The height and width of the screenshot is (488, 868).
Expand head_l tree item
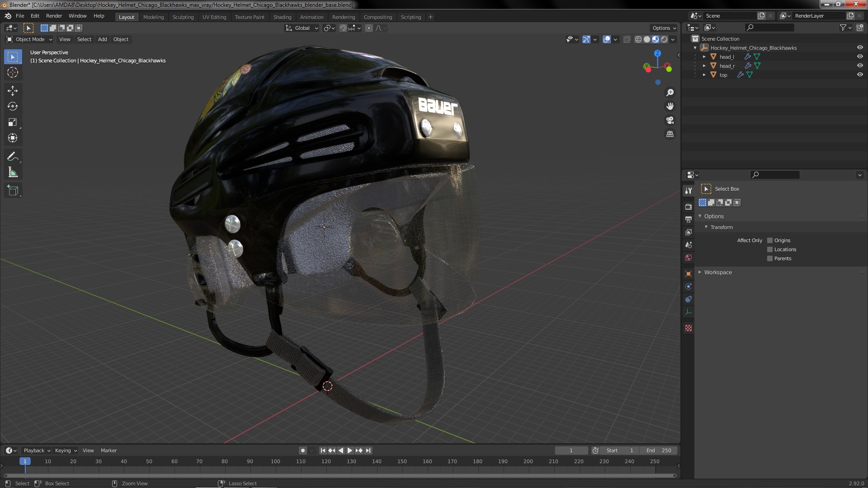pyautogui.click(x=704, y=57)
